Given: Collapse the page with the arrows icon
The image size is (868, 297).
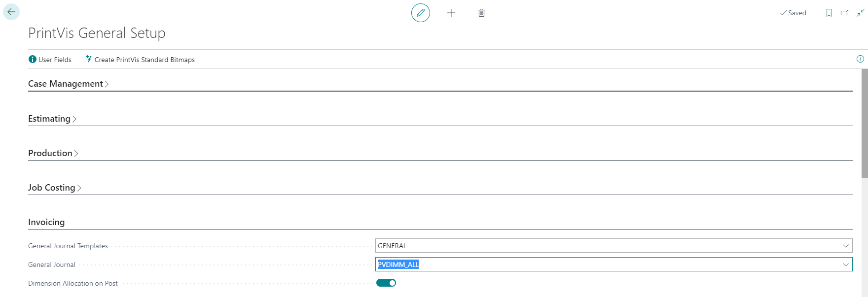Looking at the screenshot, I should pos(861,13).
